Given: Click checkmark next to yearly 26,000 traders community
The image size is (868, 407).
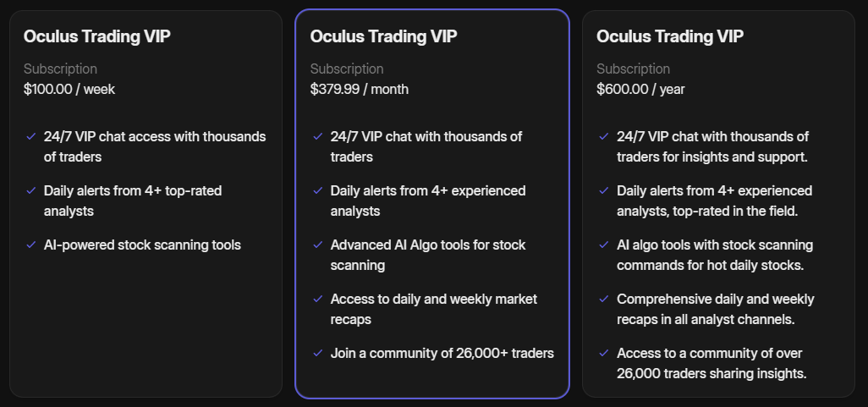Looking at the screenshot, I should (603, 353).
